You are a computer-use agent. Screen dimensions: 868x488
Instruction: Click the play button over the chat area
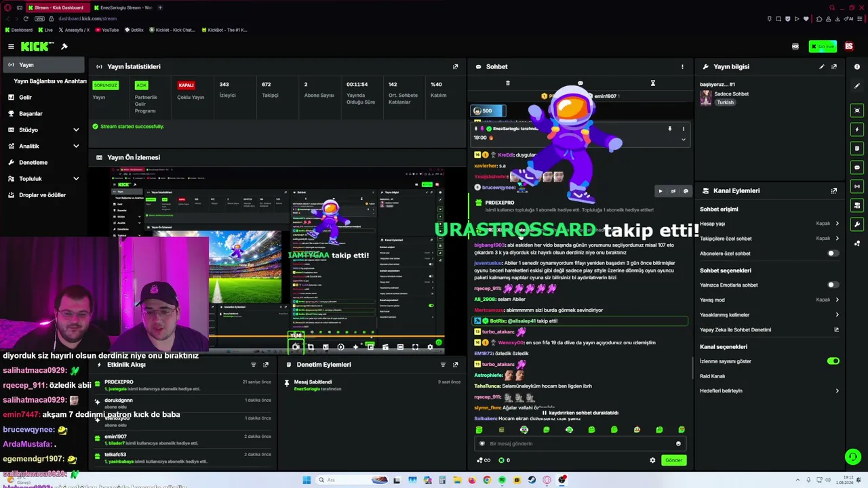(x=660, y=191)
